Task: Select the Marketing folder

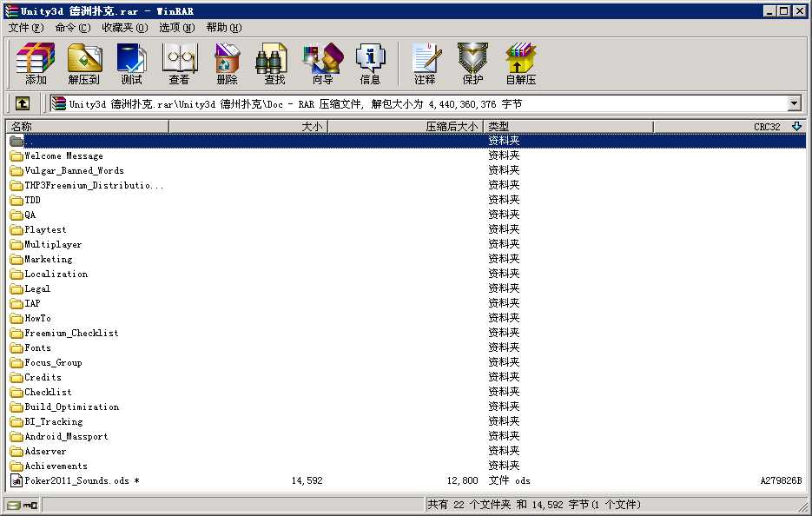Action: click(x=49, y=259)
